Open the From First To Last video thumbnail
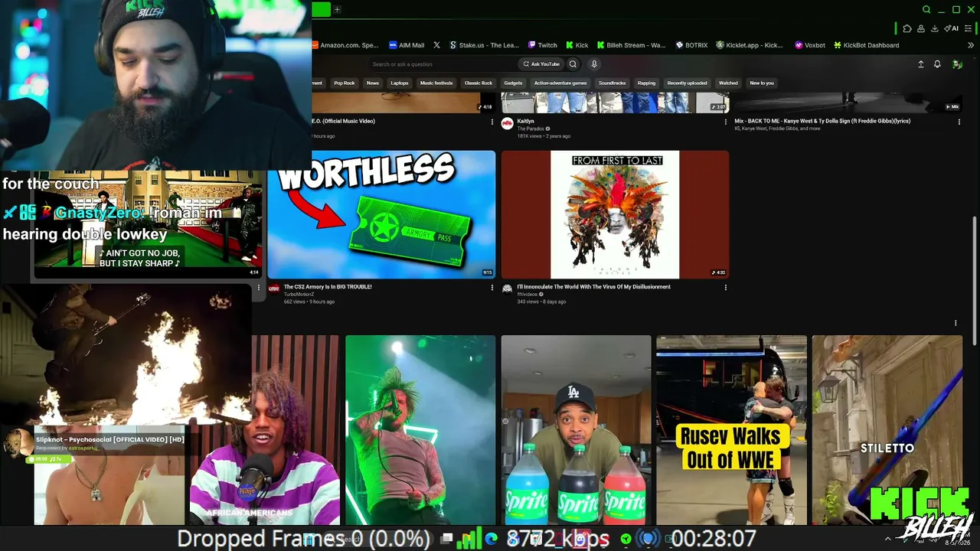Image resolution: width=980 pixels, height=551 pixels. point(615,214)
